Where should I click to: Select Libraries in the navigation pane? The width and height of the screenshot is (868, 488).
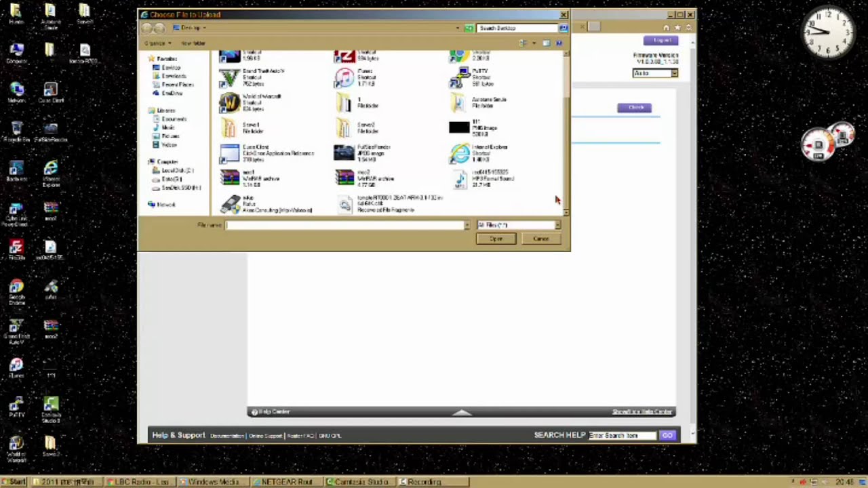coord(162,110)
